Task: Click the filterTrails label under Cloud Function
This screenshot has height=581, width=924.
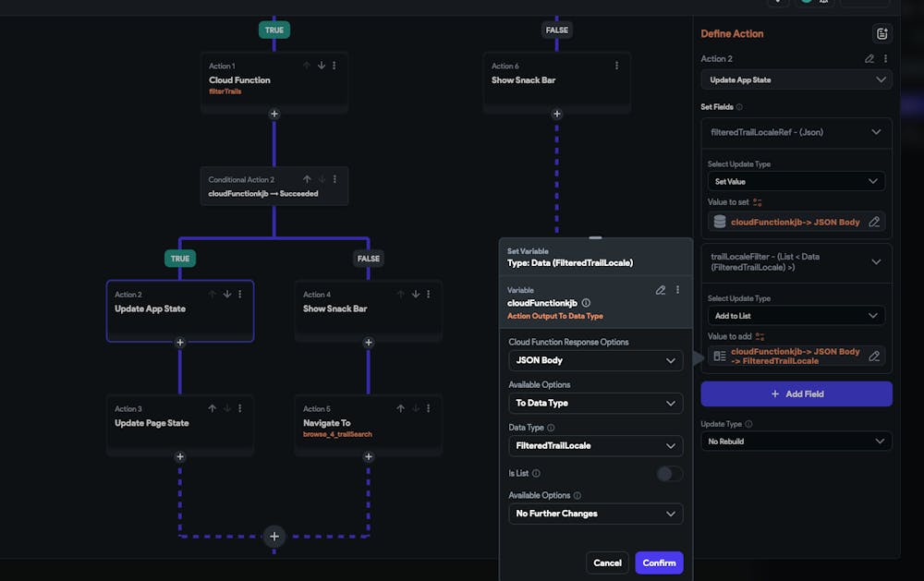Action: (225, 91)
